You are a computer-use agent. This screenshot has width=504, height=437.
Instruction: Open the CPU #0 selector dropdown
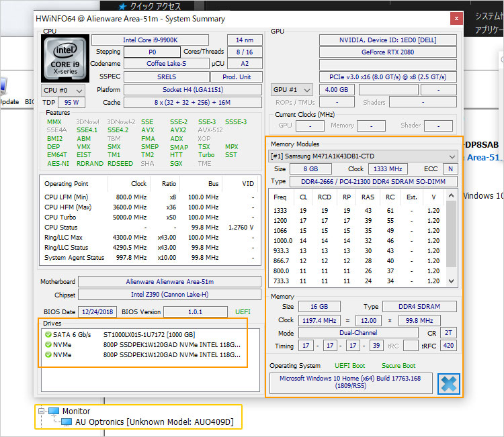click(64, 90)
